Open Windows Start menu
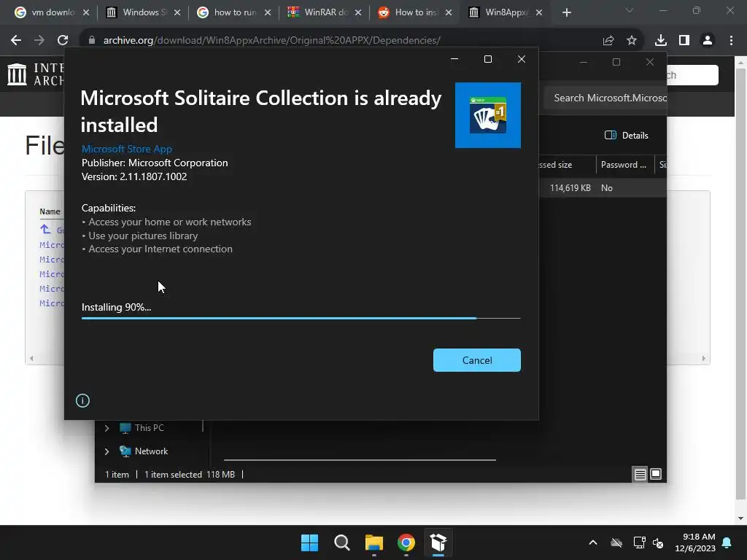747x560 pixels. (x=309, y=542)
